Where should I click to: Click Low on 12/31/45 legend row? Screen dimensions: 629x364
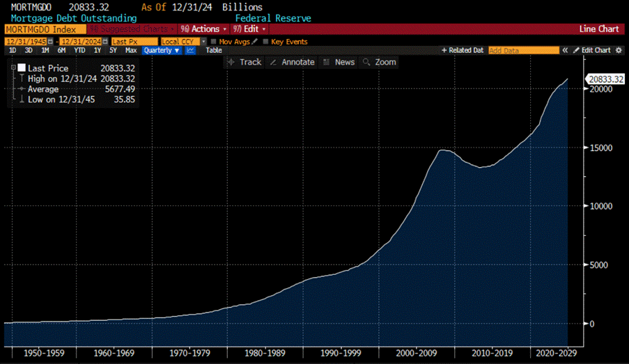click(x=76, y=100)
